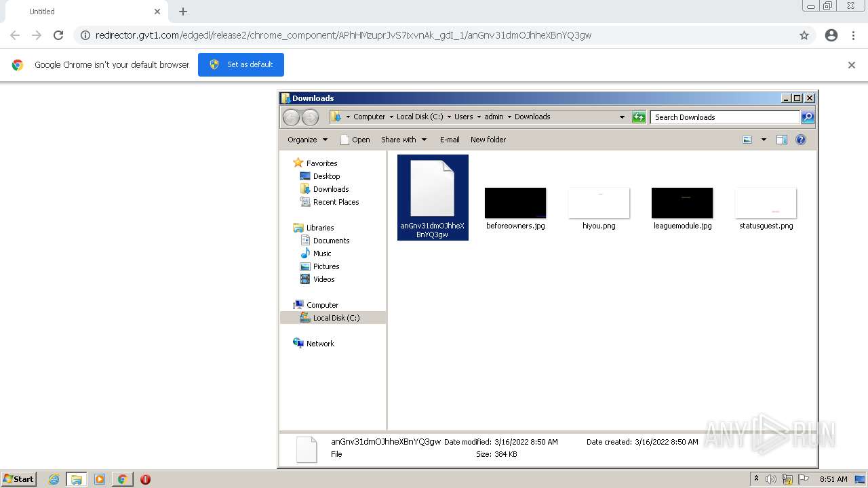Select Local Disk (C:) in navigation pane
The height and width of the screenshot is (488, 868).
[333, 318]
